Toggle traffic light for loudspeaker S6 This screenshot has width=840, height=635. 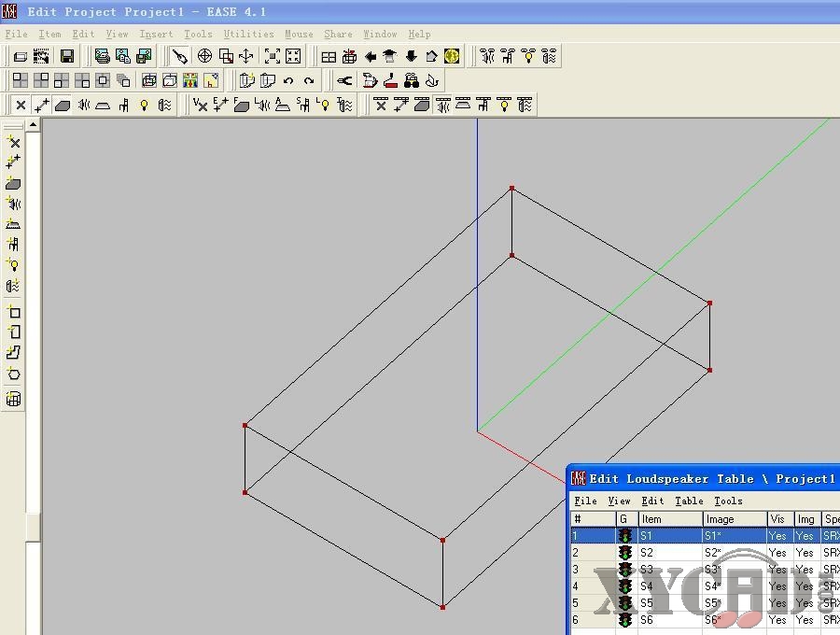click(x=625, y=619)
